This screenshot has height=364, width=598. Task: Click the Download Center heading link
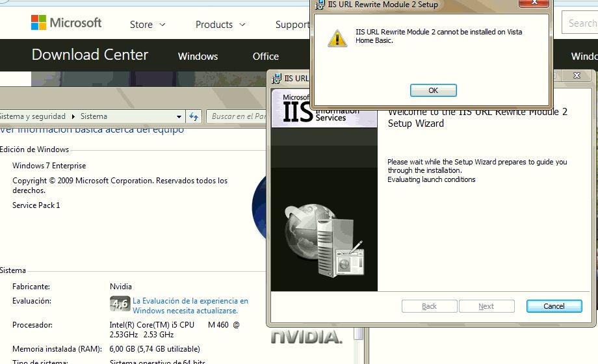[90, 55]
